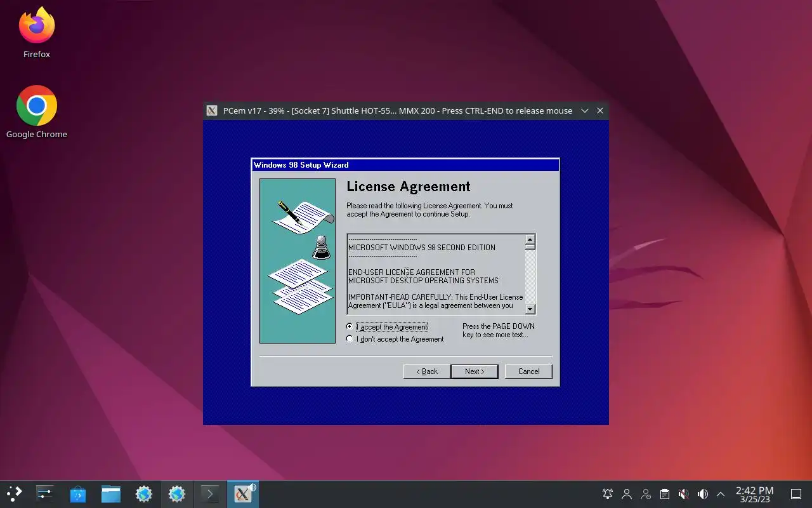This screenshot has height=508, width=812.
Task: Open the Dolphin file manager in taskbar
Action: [x=111, y=494]
